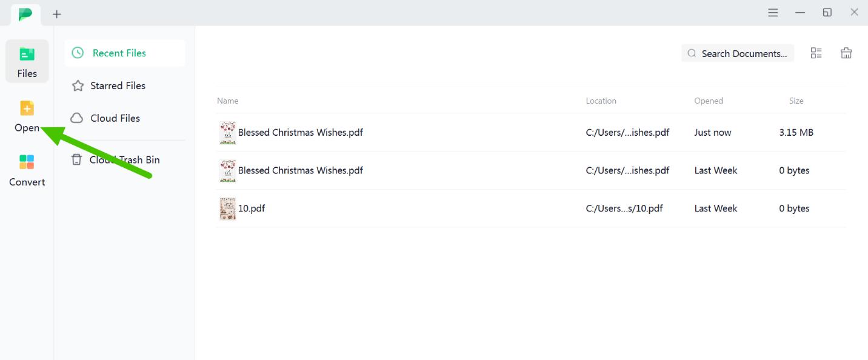Screen dimensions: 868x360
Task: Open Recent Files in the file panel
Action: pyautogui.click(x=119, y=53)
